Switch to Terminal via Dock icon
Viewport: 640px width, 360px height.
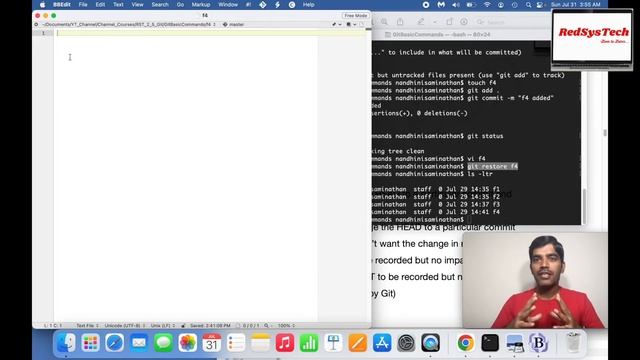490,343
